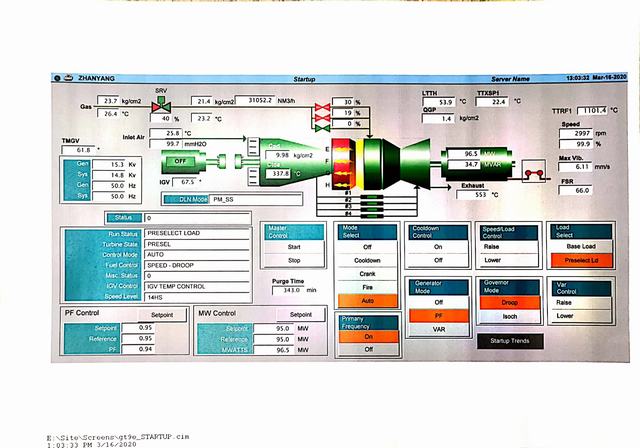This screenshot has width=640, height=448.
Task: Select Droop governor mode
Action: click(x=509, y=303)
